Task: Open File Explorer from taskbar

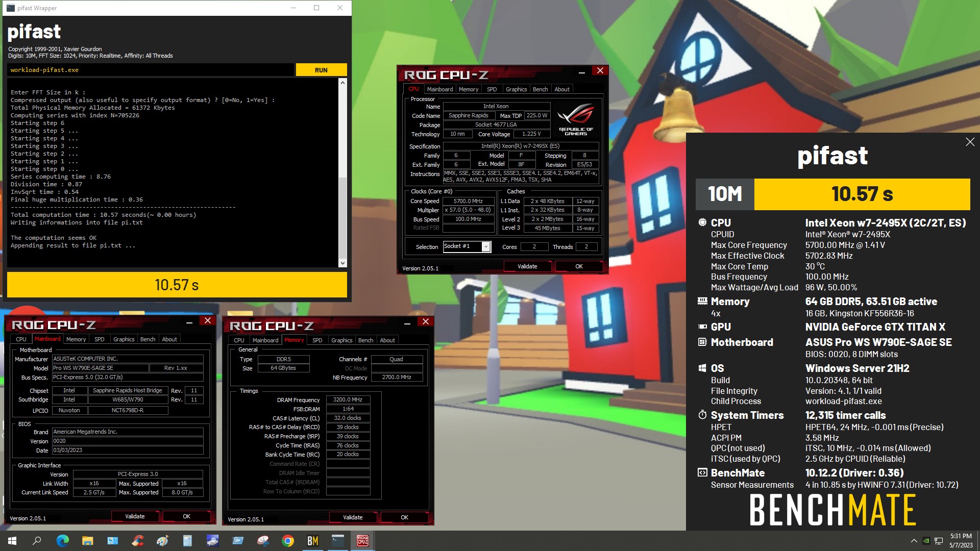Action: click(87, 541)
